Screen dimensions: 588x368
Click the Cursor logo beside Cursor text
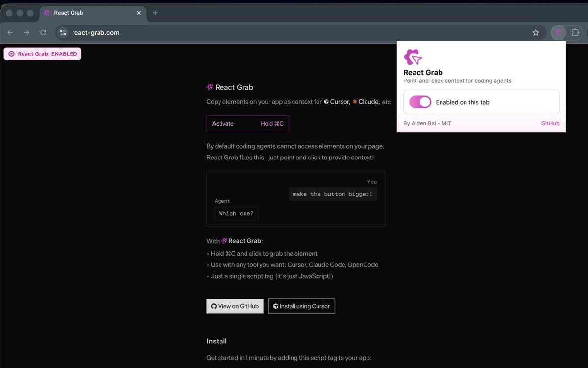(326, 102)
